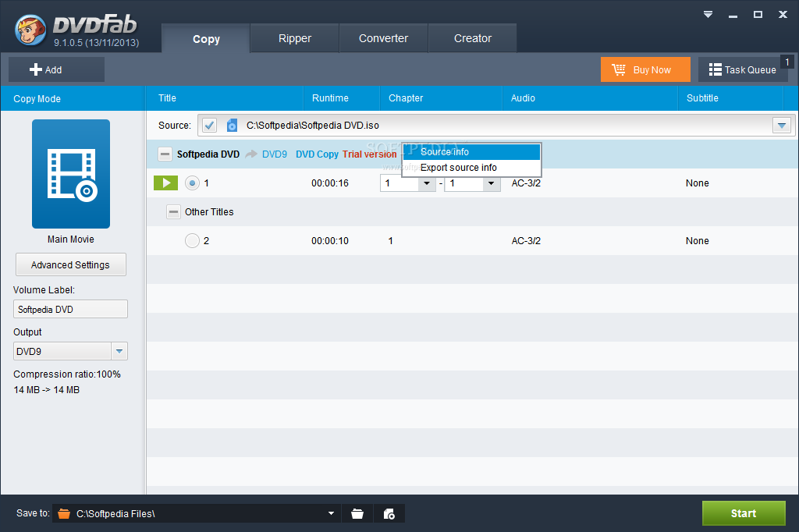Click subtitle None for title 2
This screenshot has height=532, width=799.
pyautogui.click(x=697, y=240)
